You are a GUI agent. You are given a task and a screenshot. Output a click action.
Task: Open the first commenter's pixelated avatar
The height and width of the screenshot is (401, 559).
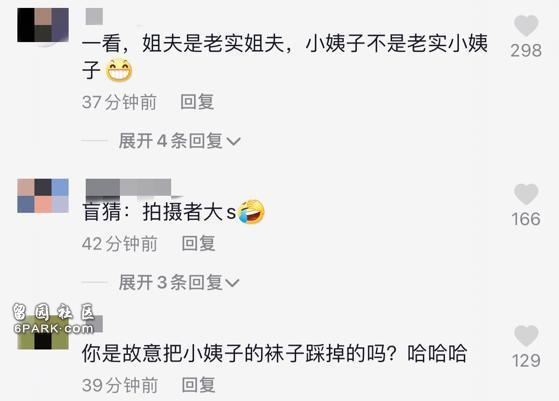43,25
